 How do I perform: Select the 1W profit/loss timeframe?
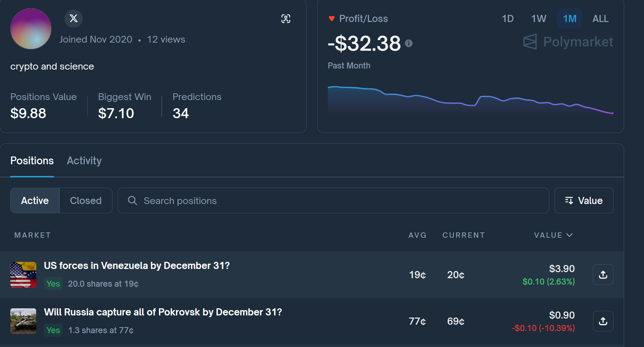(539, 18)
